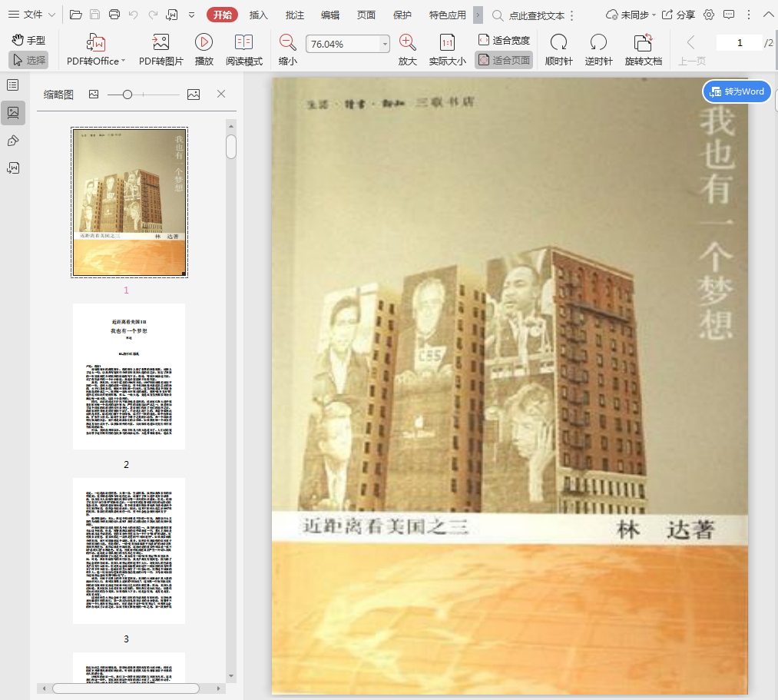Screen dimensions: 778x700
Task: Click the redo icon
Action: tap(153, 15)
